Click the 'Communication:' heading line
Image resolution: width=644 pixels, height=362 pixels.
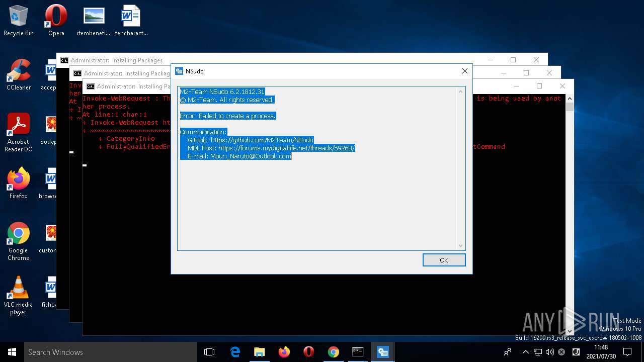click(203, 132)
